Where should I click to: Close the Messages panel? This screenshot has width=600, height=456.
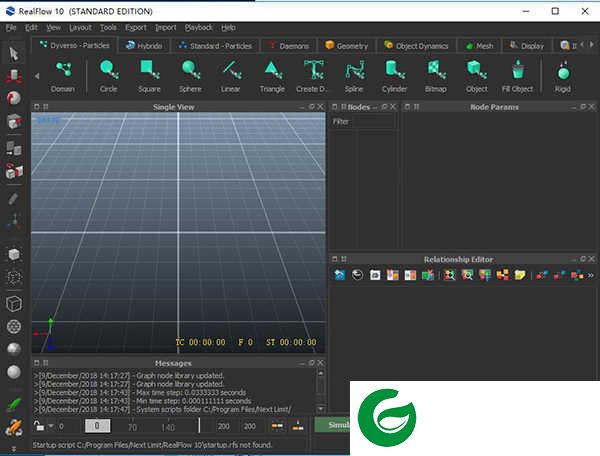click(321, 363)
